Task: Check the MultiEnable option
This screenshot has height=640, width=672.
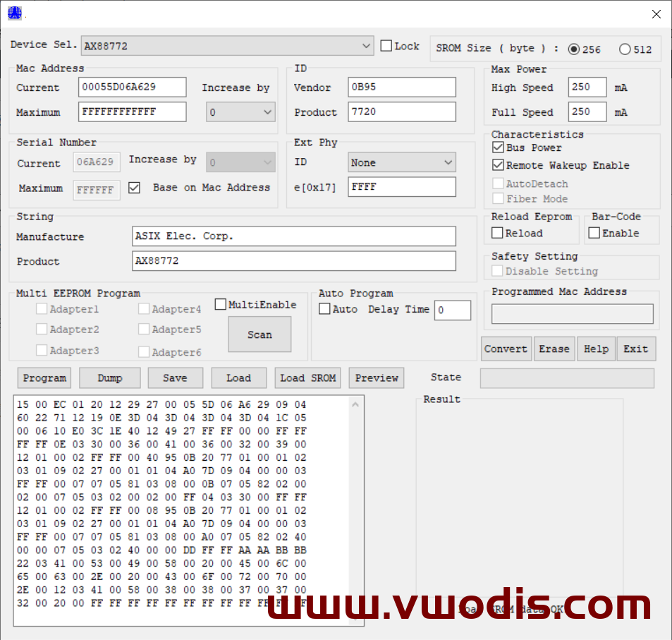Action: [221, 305]
